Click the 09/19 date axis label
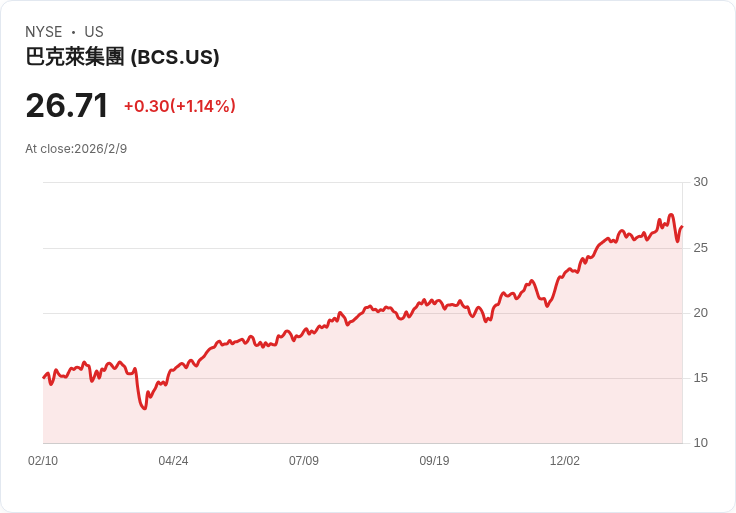The height and width of the screenshot is (513, 736). (434, 461)
